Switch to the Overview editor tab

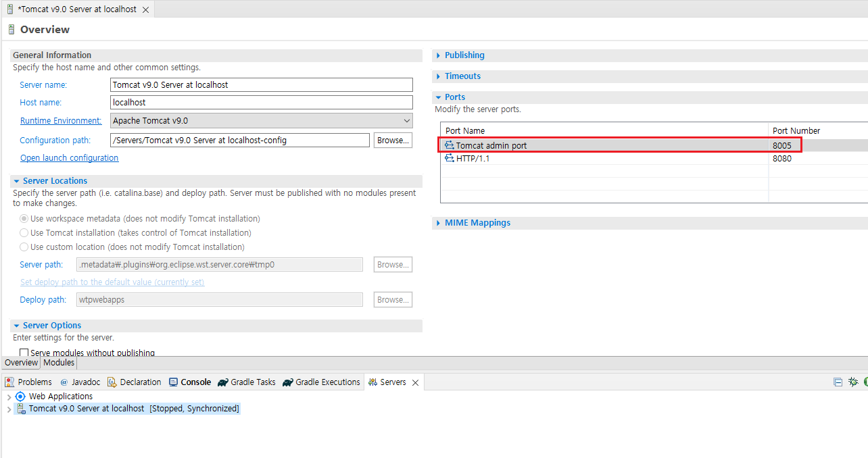tap(21, 363)
